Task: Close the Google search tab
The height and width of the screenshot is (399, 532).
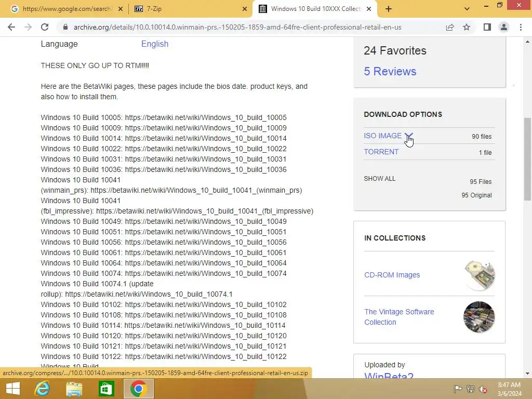Action: [x=121, y=9]
